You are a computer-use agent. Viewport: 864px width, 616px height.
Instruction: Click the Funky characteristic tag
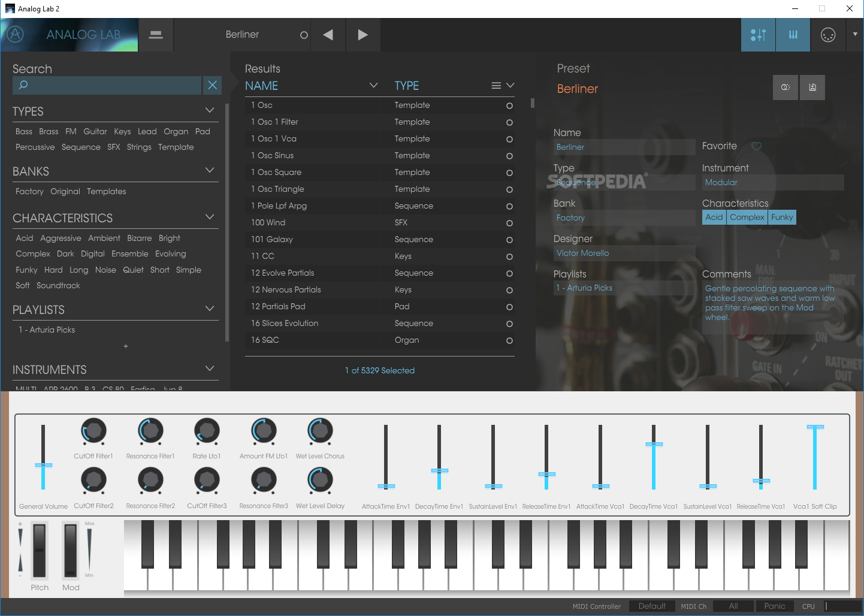tap(782, 218)
